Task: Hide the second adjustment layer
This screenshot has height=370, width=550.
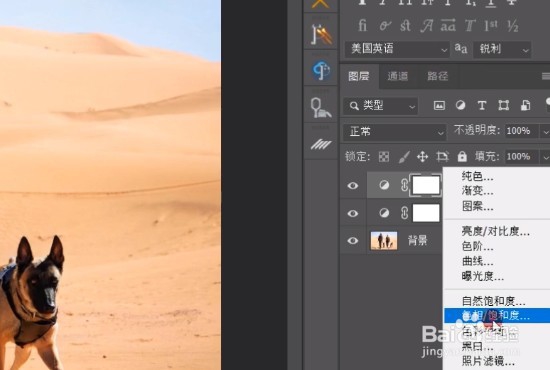Action: click(353, 213)
